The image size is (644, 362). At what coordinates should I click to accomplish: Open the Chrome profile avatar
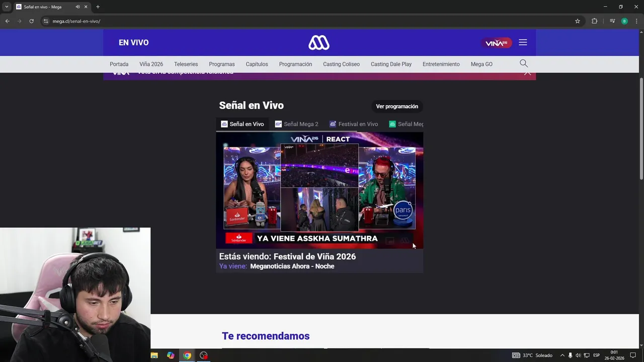pos(624,21)
